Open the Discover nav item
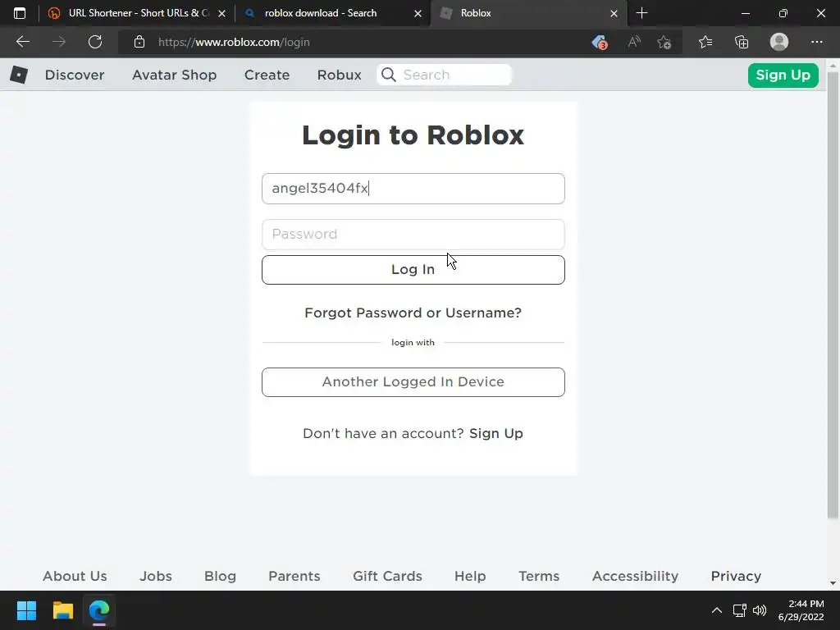This screenshot has width=840, height=630. pyautogui.click(x=75, y=75)
